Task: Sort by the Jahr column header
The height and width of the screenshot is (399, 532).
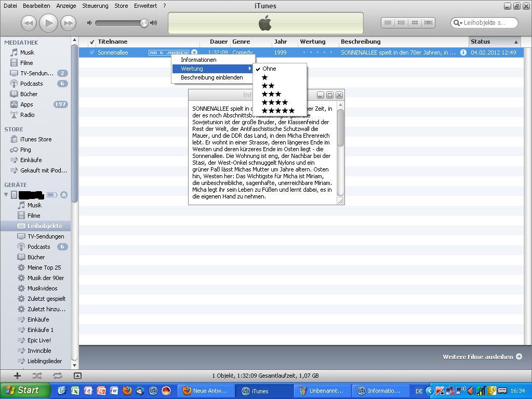Action: pyautogui.click(x=281, y=42)
